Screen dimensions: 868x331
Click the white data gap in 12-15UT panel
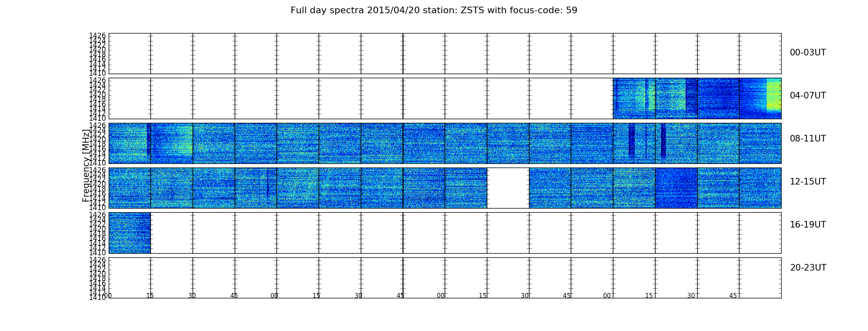tap(508, 188)
